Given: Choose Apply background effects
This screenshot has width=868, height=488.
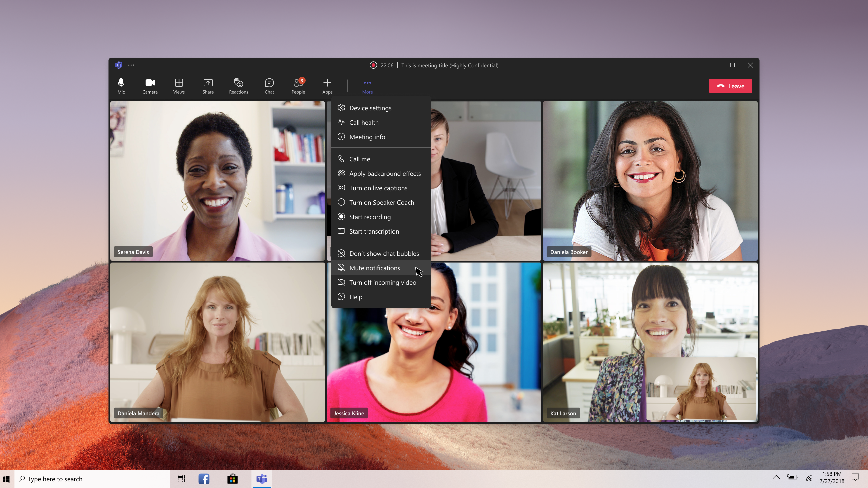Looking at the screenshot, I should (x=385, y=174).
